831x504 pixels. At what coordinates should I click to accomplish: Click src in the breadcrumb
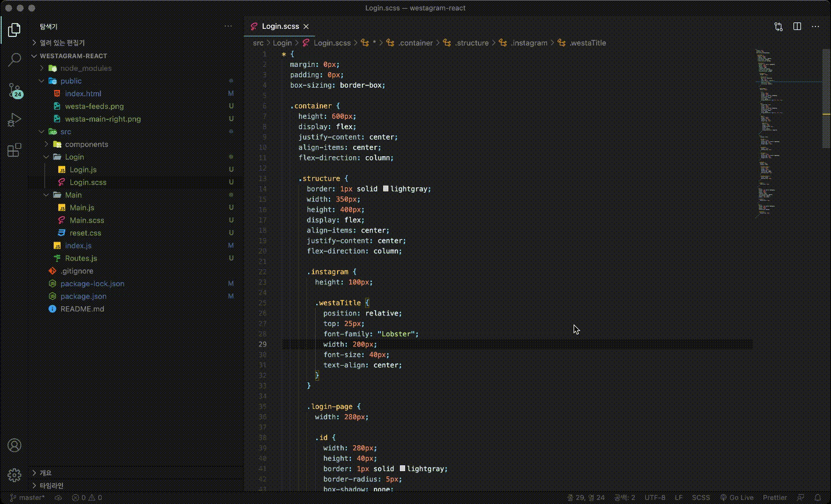point(258,43)
